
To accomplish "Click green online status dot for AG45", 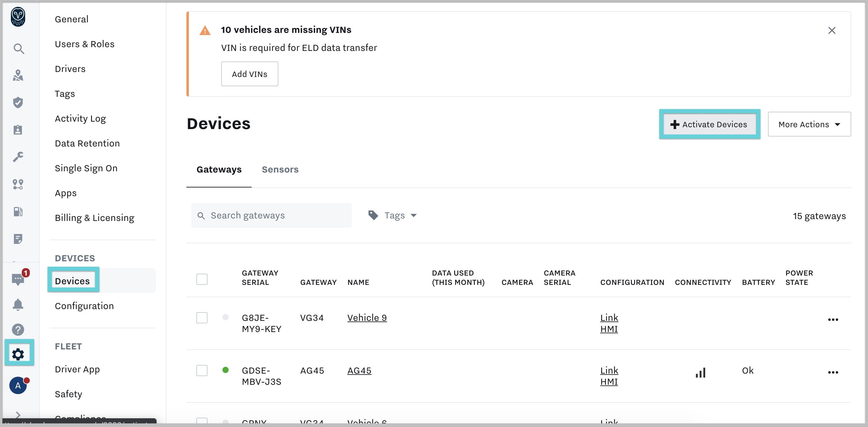I will click(x=226, y=370).
